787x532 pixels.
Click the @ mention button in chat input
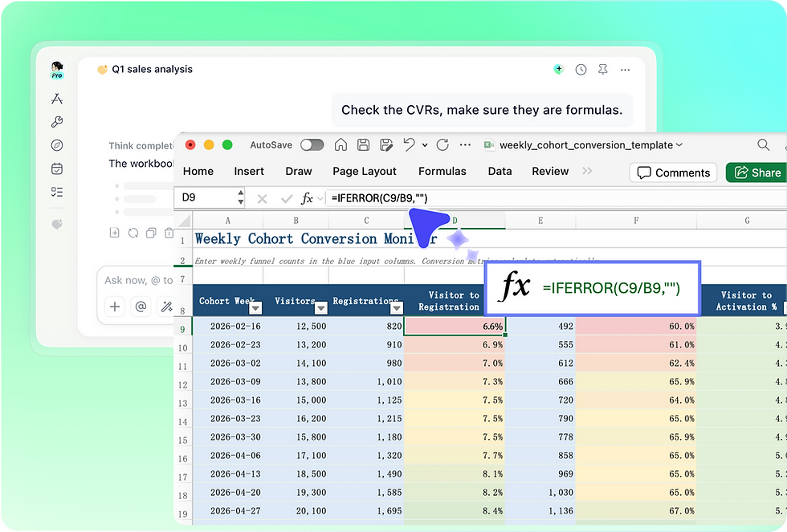tap(141, 307)
